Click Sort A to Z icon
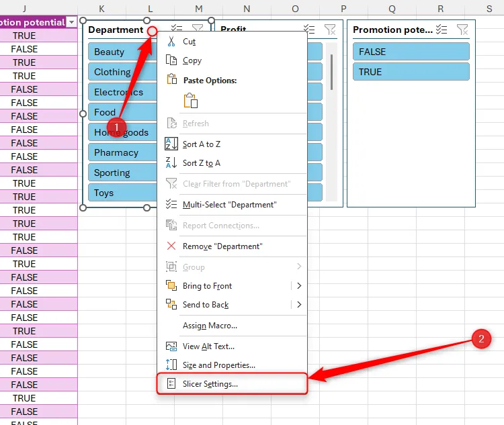Image resolution: width=504 pixels, height=425 pixels. (171, 144)
